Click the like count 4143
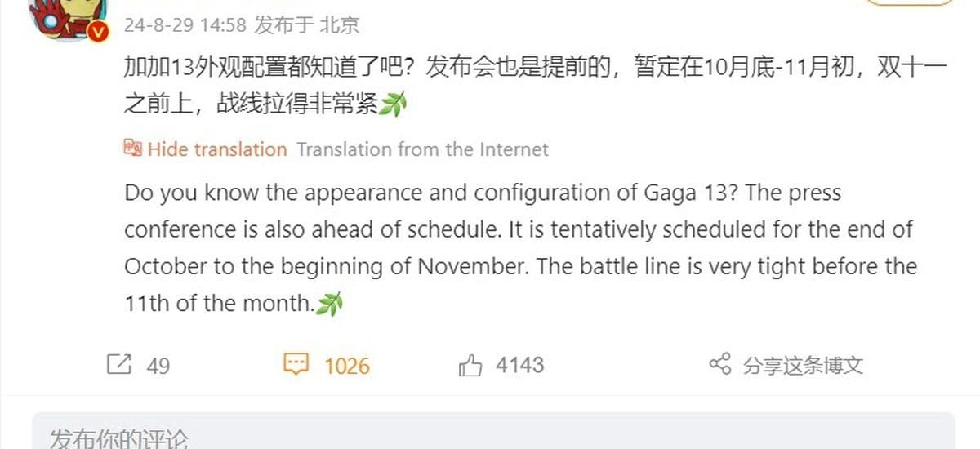The height and width of the screenshot is (449, 980). [519, 365]
